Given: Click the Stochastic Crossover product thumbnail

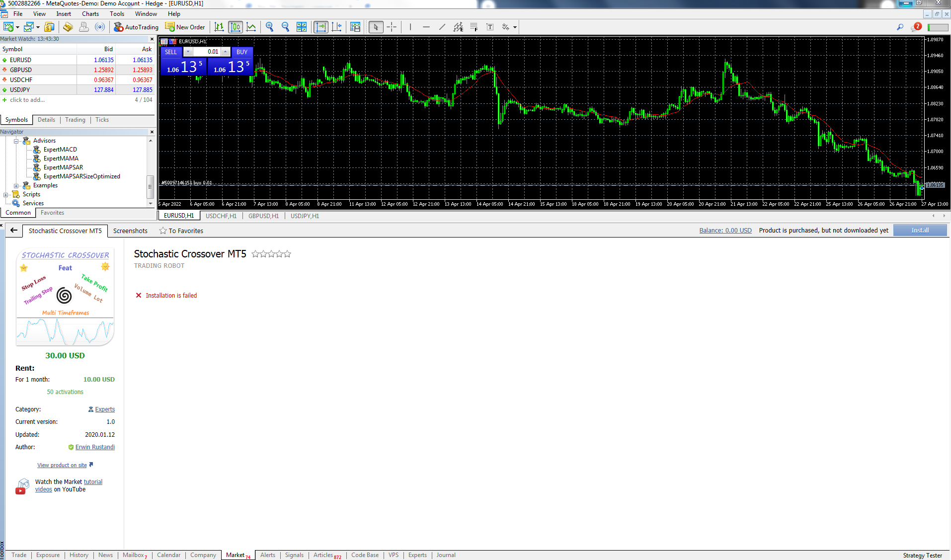Looking at the screenshot, I should (65, 297).
